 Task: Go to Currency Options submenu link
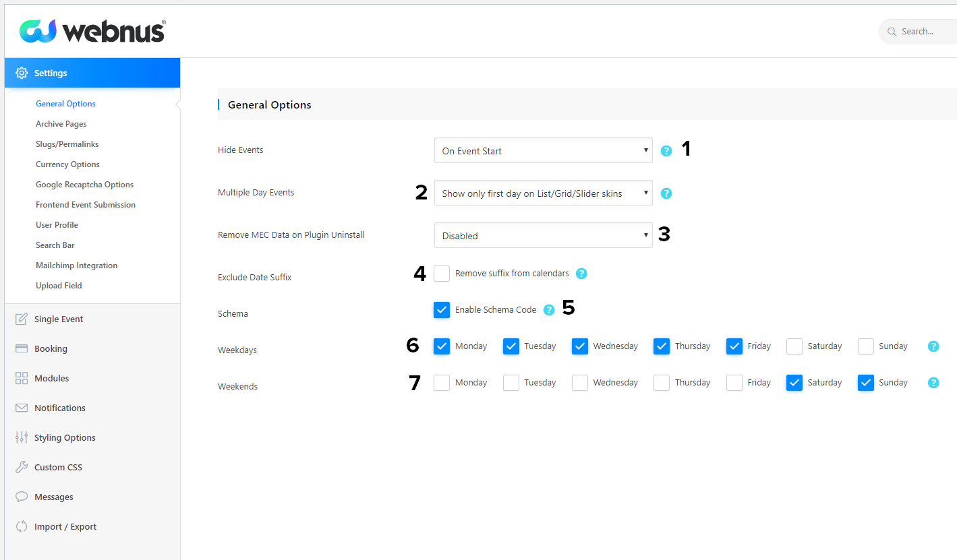point(67,164)
